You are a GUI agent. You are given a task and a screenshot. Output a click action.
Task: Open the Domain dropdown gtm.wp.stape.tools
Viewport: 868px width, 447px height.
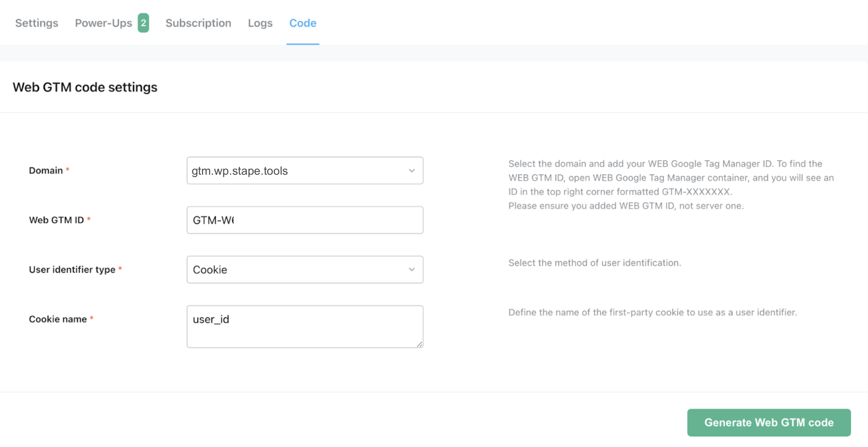click(305, 170)
